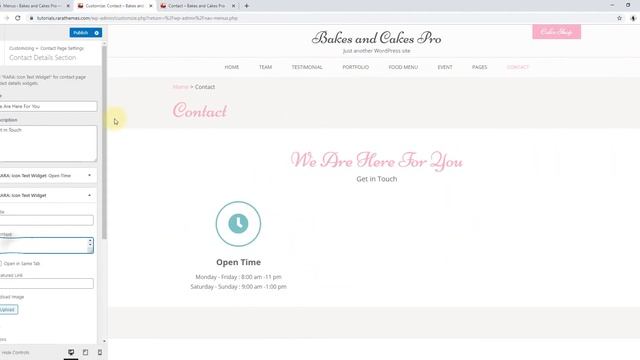Screen dimensions: 640x360
Task: Click the customizer panel scrollbar
Action: click(x=104, y=142)
